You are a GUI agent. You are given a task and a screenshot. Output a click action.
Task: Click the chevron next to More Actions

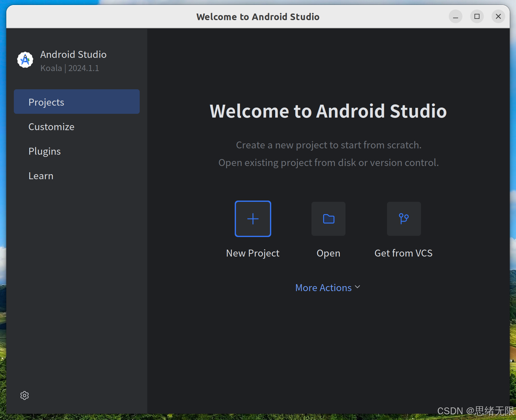(x=357, y=287)
